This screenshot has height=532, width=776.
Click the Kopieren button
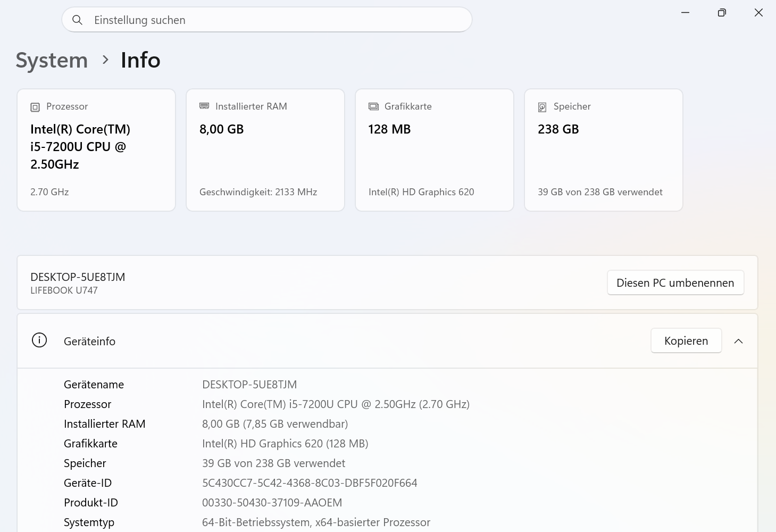(686, 340)
